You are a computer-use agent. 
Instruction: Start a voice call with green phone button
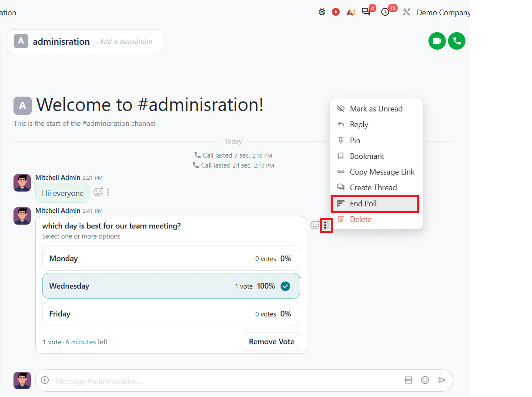click(457, 41)
